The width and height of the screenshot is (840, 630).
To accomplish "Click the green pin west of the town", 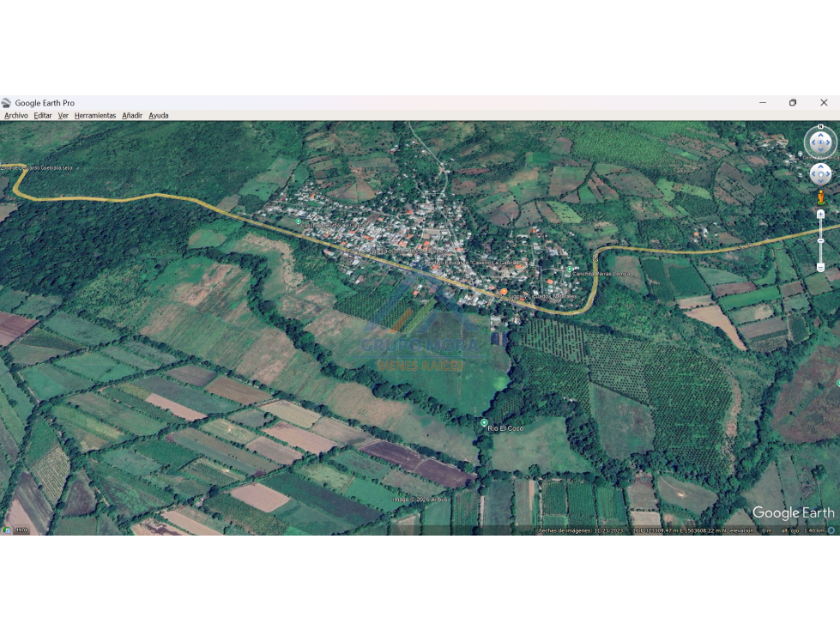I will point(299,221).
